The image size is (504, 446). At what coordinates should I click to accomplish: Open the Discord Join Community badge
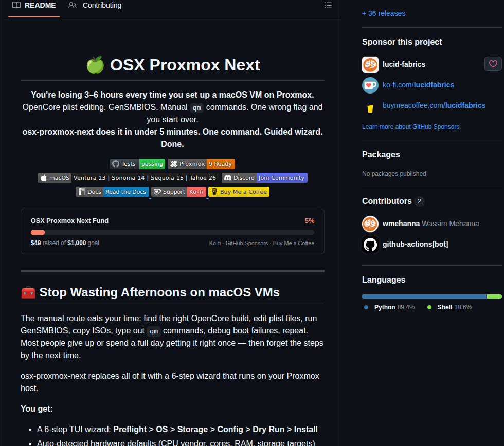pos(264,178)
